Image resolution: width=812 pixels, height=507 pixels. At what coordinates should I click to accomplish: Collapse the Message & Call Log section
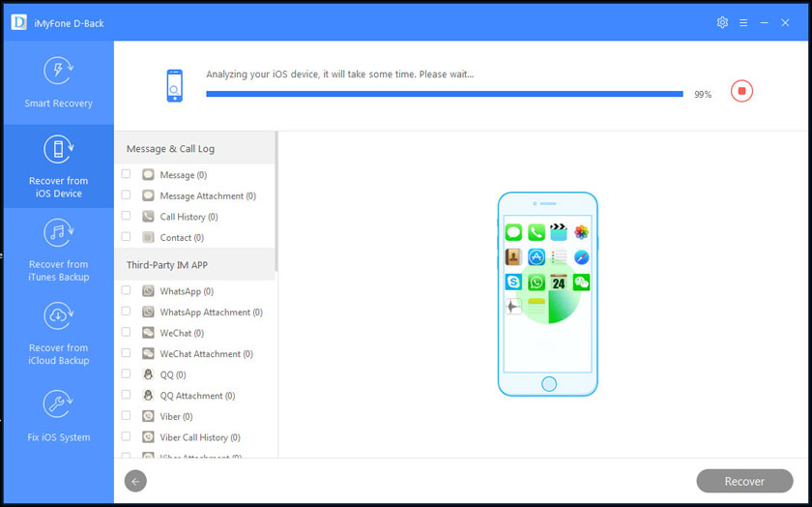(195, 149)
